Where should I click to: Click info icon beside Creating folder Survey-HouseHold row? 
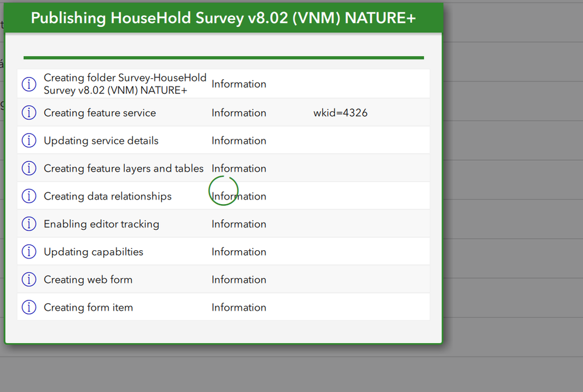(x=29, y=84)
